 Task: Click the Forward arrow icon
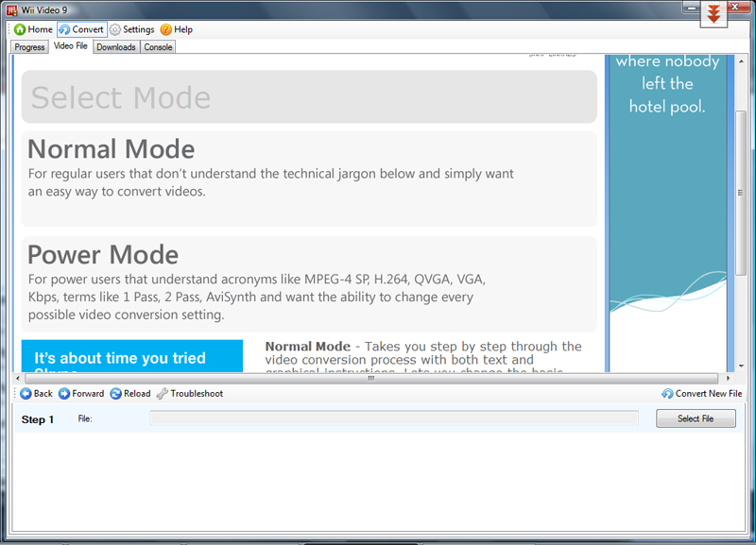(x=64, y=394)
